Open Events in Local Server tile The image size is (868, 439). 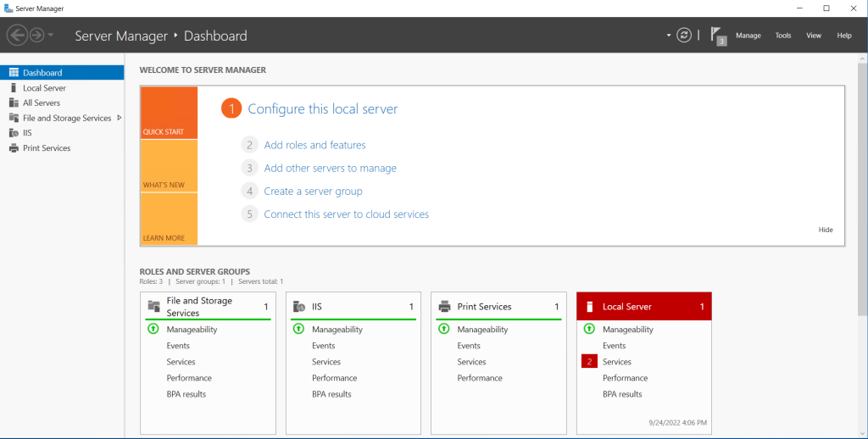614,346
